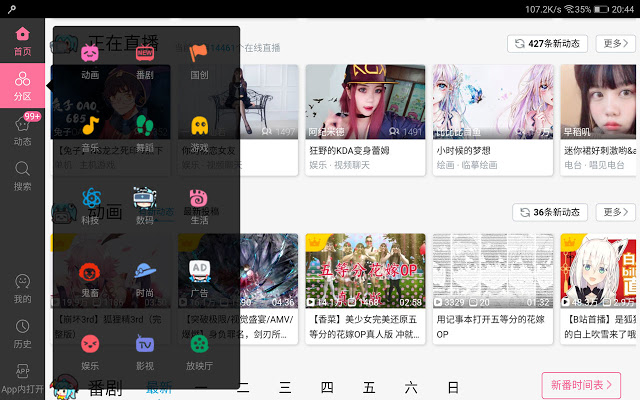
Task: Refresh 动画 section with 36条新动态 button
Action: 550,212
